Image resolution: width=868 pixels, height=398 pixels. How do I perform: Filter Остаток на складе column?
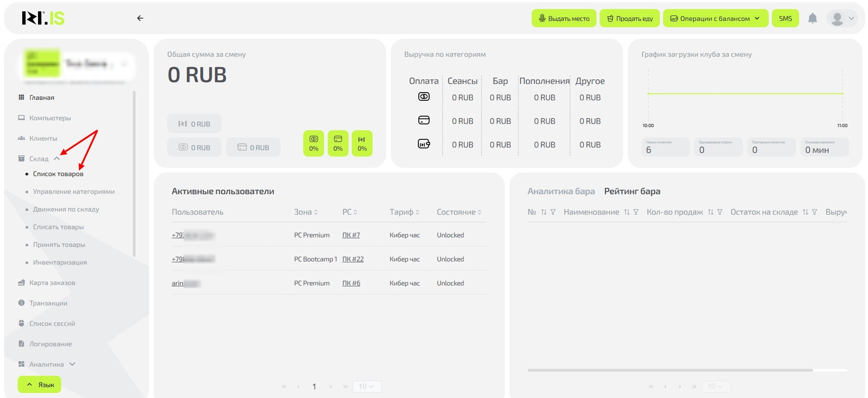(815, 212)
